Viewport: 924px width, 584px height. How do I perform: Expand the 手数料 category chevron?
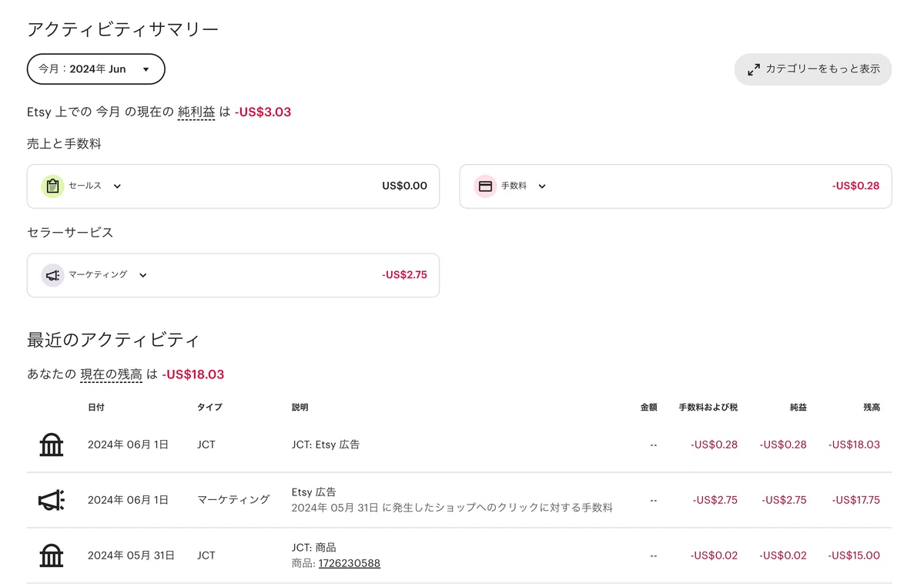[x=542, y=186]
